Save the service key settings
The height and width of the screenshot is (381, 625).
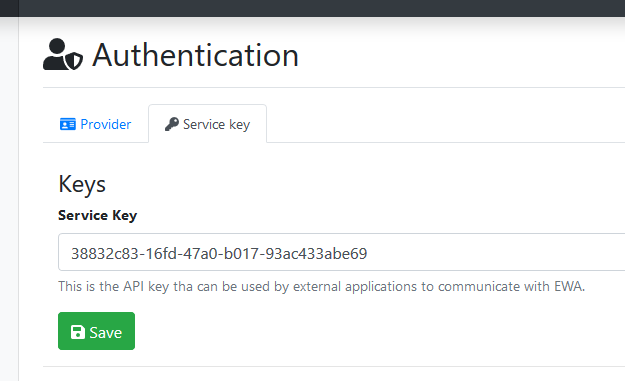coord(96,331)
